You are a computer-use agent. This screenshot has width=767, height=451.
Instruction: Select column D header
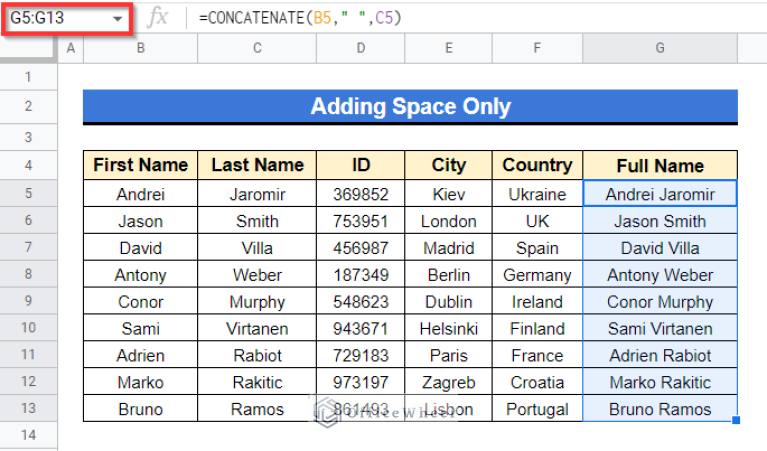361,48
